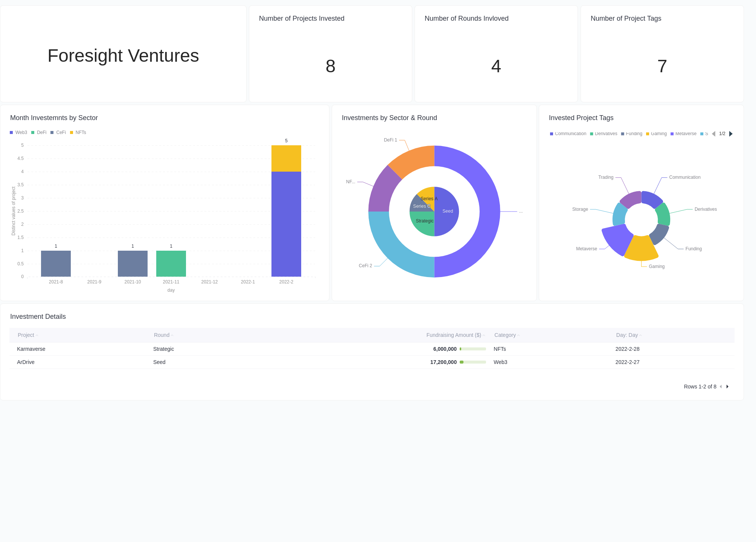Click the 2021-8 CeFi bar

click(56, 263)
